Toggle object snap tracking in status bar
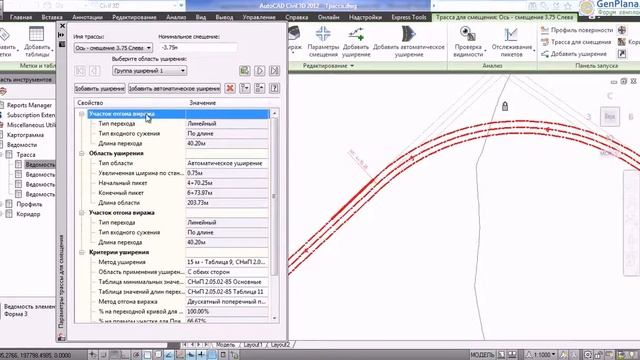Viewport: 640px width, 360px height. [169, 355]
